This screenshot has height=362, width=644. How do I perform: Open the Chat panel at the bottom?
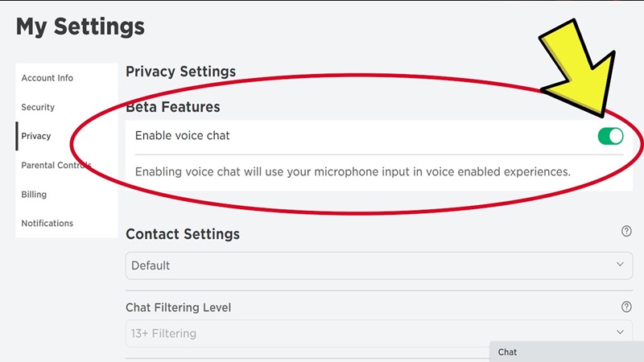coord(567,352)
